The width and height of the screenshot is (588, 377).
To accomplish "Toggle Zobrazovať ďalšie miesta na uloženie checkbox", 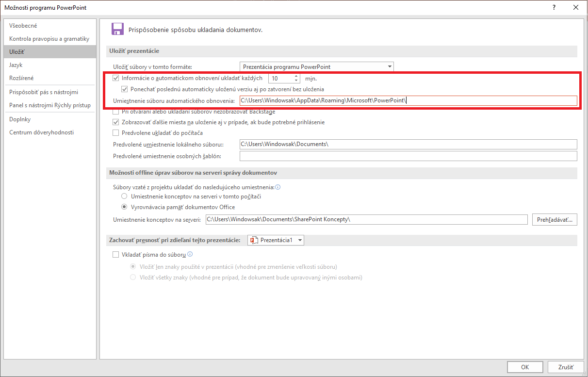I will (115, 122).
